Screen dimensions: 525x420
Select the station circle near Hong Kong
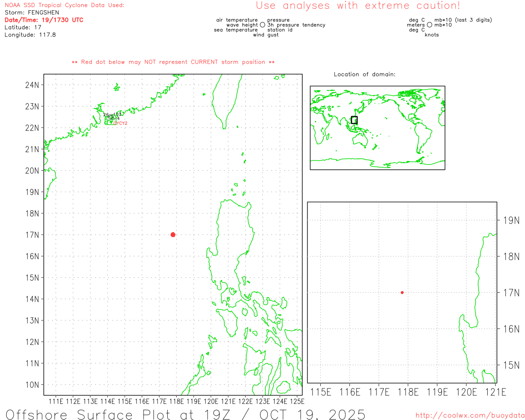point(111,117)
